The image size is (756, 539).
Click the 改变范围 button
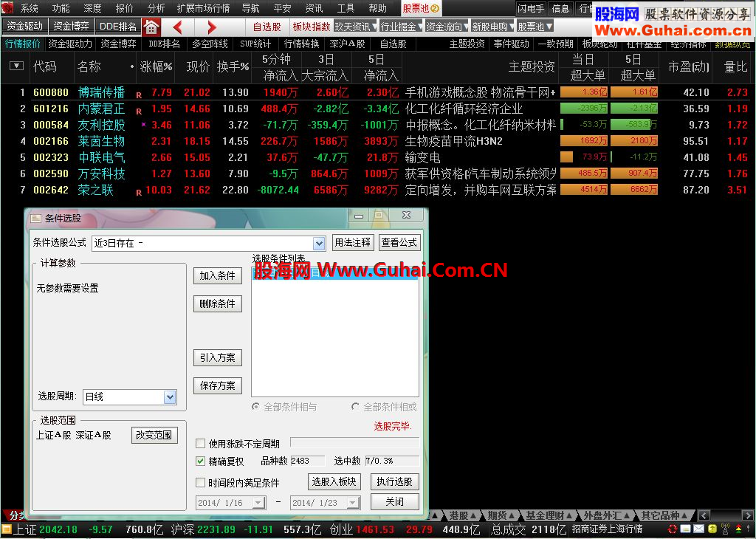(154, 436)
